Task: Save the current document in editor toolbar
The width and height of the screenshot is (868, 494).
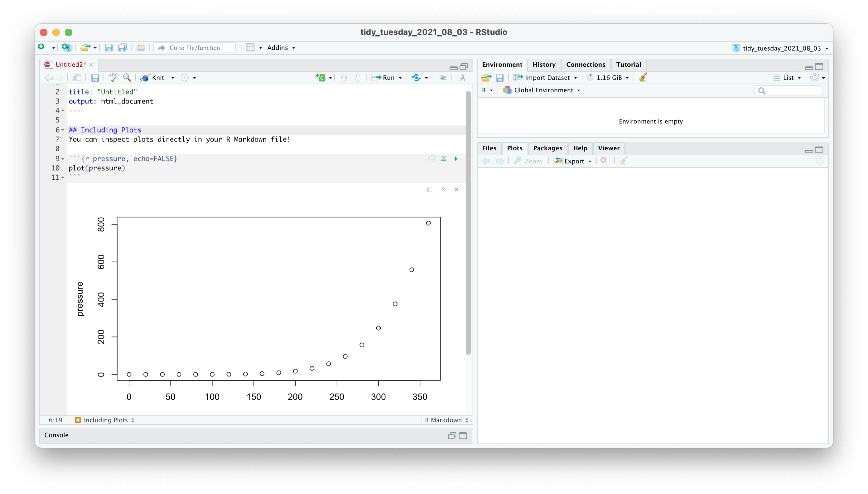Action: point(95,78)
